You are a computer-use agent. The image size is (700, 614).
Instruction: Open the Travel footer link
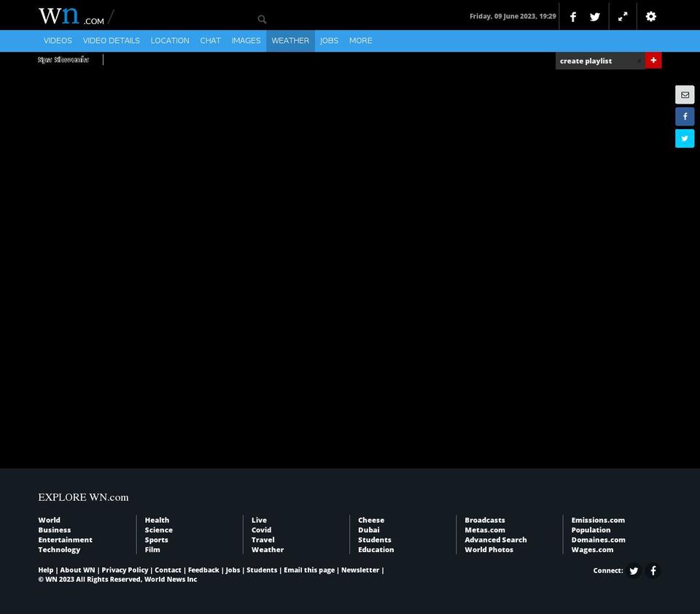[263, 540]
